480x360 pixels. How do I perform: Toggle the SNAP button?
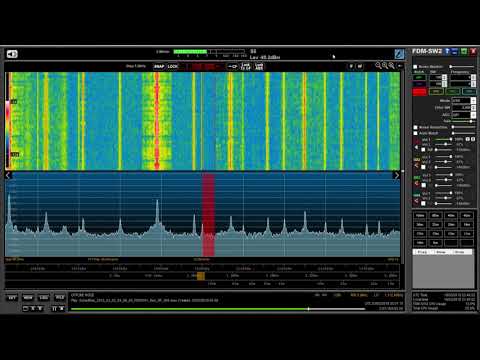[x=159, y=66]
